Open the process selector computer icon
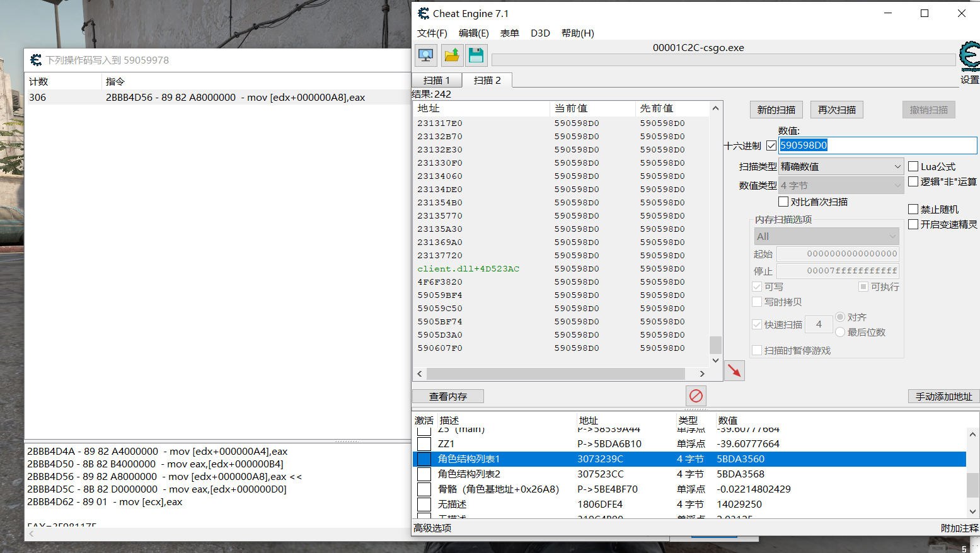 [x=426, y=55]
